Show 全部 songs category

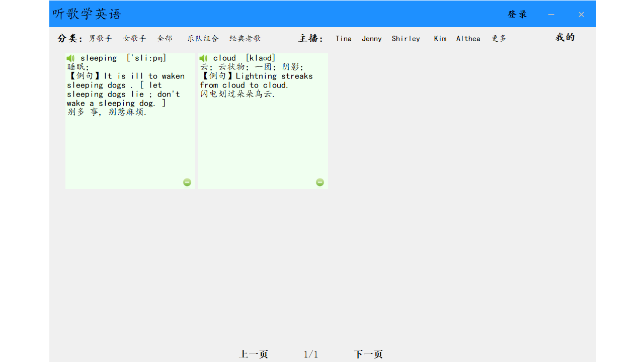(x=165, y=39)
